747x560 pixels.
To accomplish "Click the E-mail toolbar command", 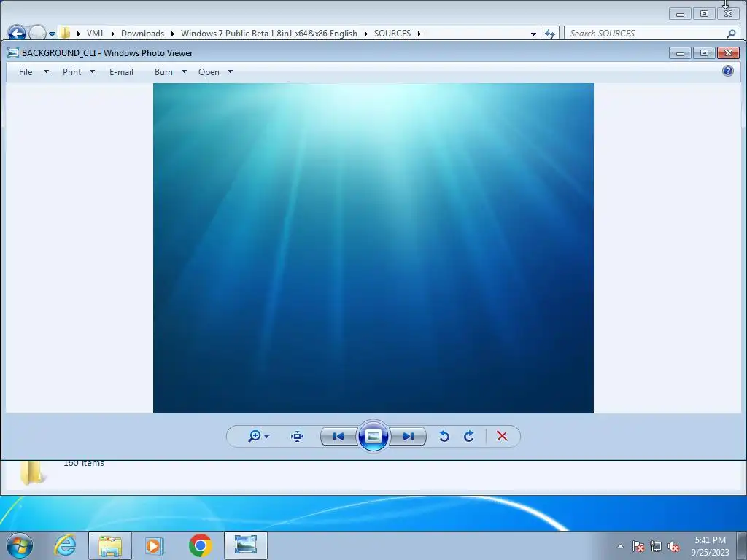I will 122,72.
